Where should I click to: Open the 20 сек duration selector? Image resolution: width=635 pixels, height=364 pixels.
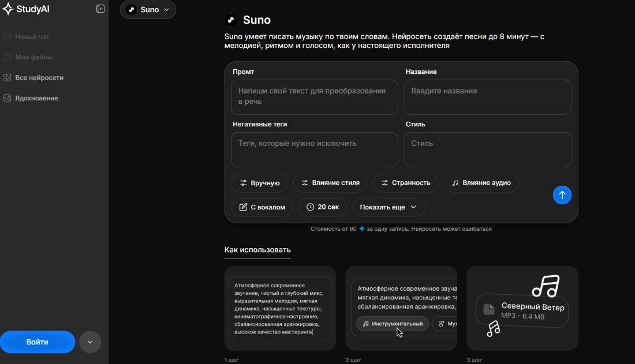tap(322, 207)
